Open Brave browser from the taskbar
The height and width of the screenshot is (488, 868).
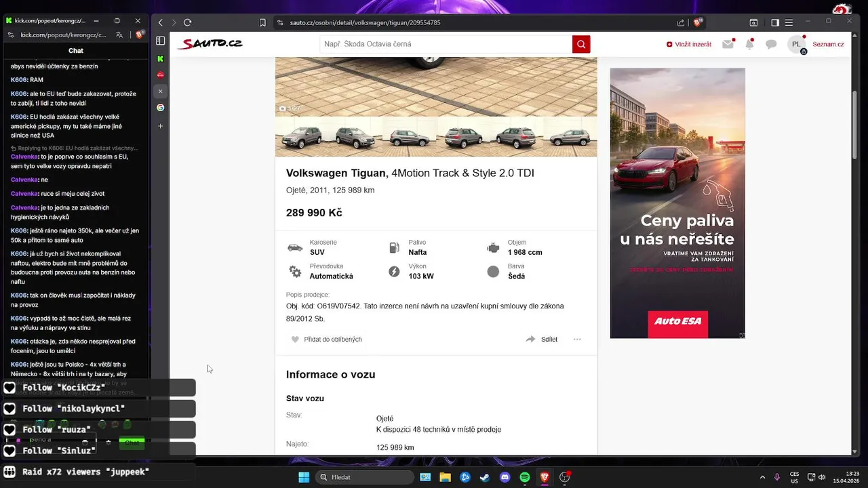pyautogui.click(x=545, y=477)
